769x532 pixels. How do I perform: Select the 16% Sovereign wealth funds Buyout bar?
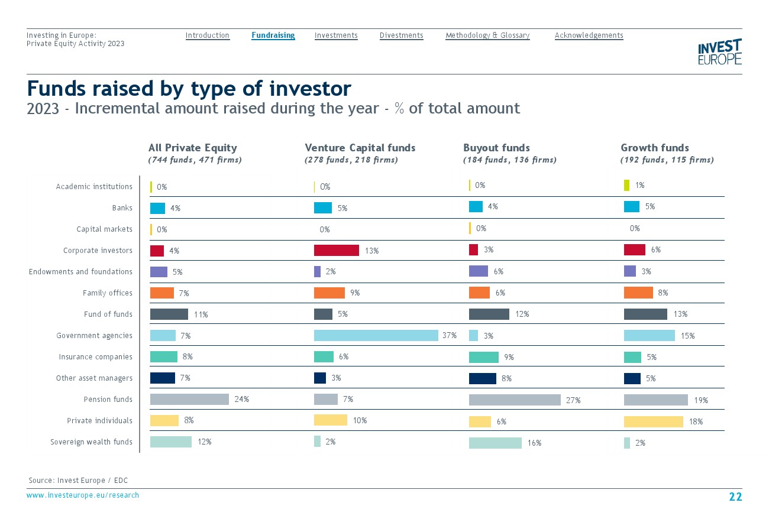pyautogui.click(x=495, y=443)
